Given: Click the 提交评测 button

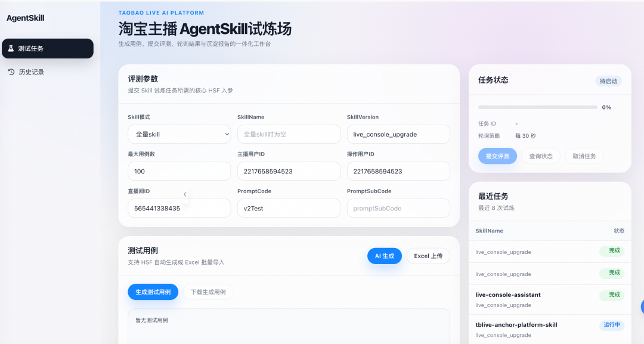Looking at the screenshot, I should 497,156.
